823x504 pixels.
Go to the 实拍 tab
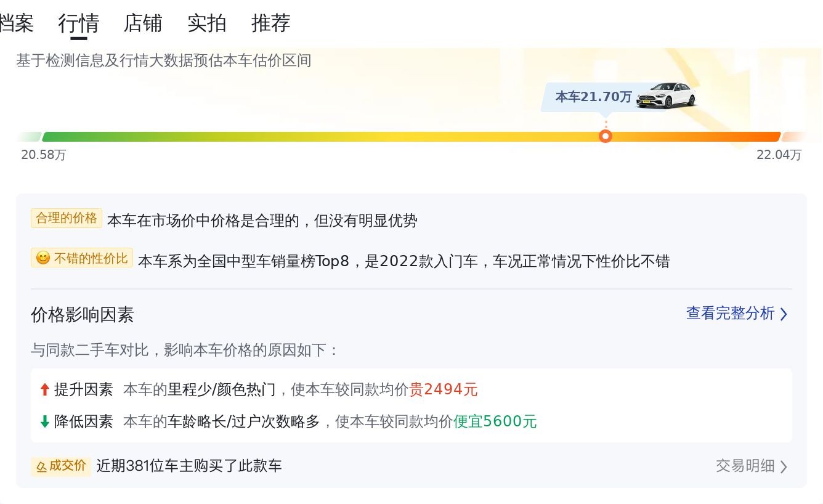pyautogui.click(x=207, y=23)
